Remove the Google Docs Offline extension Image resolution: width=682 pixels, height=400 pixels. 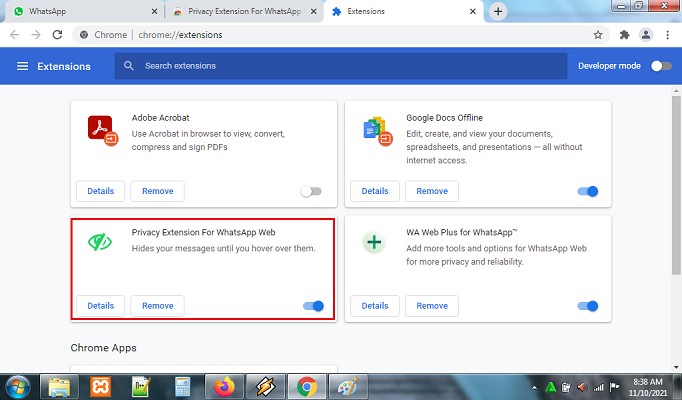tap(432, 191)
